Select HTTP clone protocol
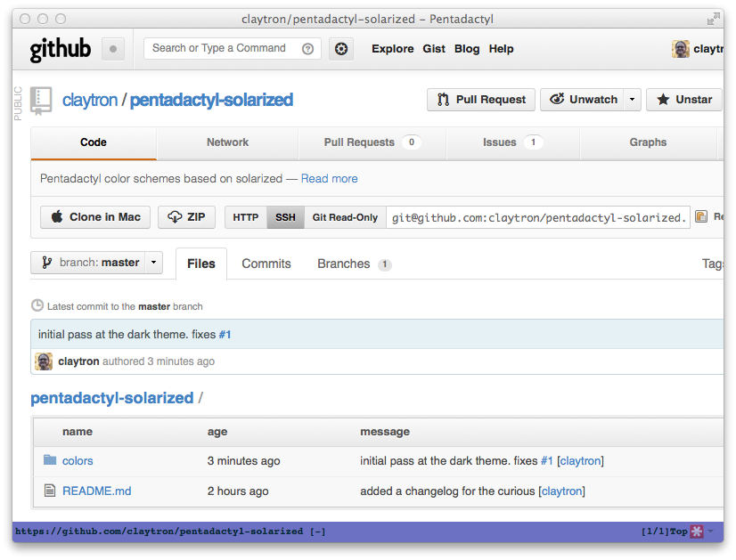The image size is (736, 560). 246,217
